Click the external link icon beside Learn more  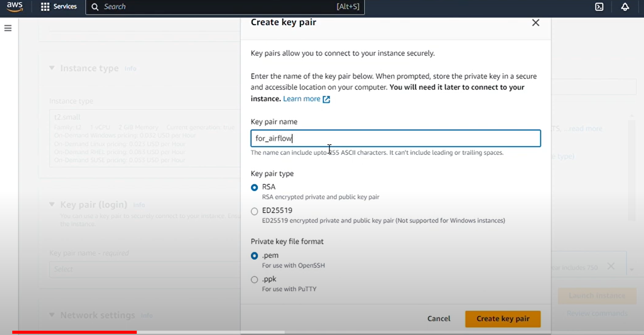[326, 99]
